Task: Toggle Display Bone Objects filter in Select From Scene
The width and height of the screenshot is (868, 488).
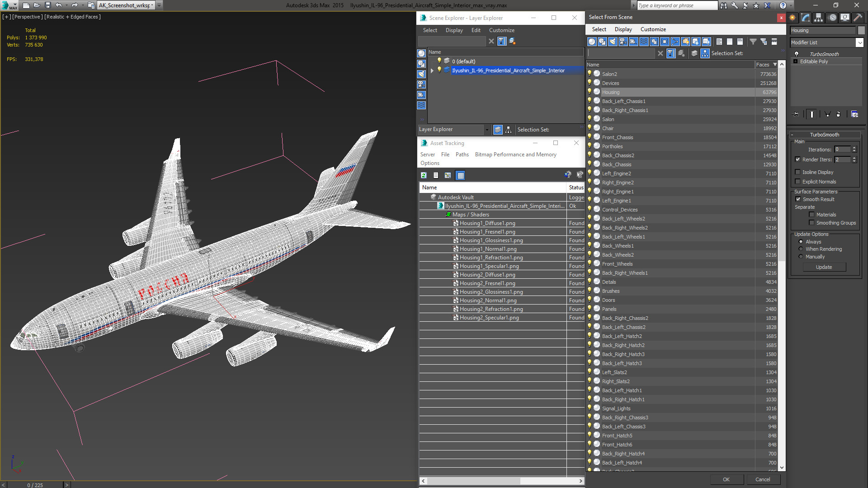Action: (675, 42)
